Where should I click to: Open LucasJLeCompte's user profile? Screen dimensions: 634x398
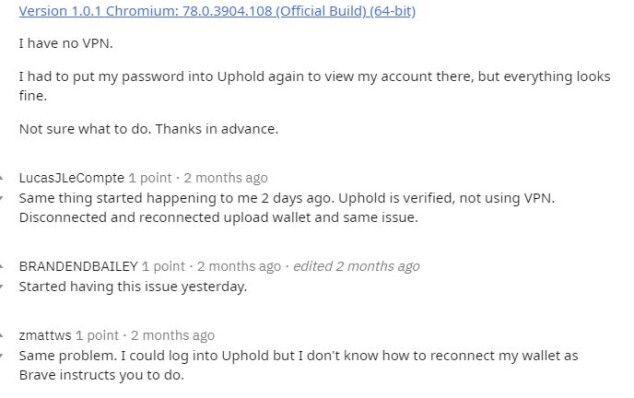[72, 178]
